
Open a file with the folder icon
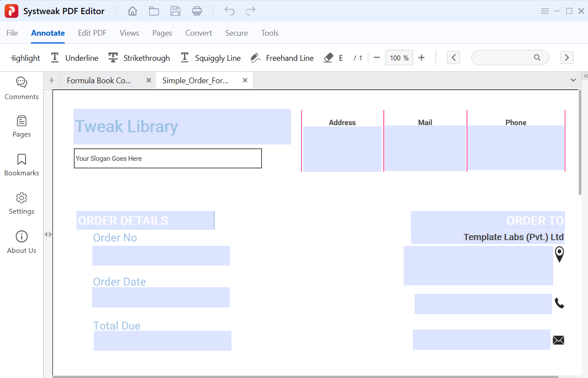[154, 11]
